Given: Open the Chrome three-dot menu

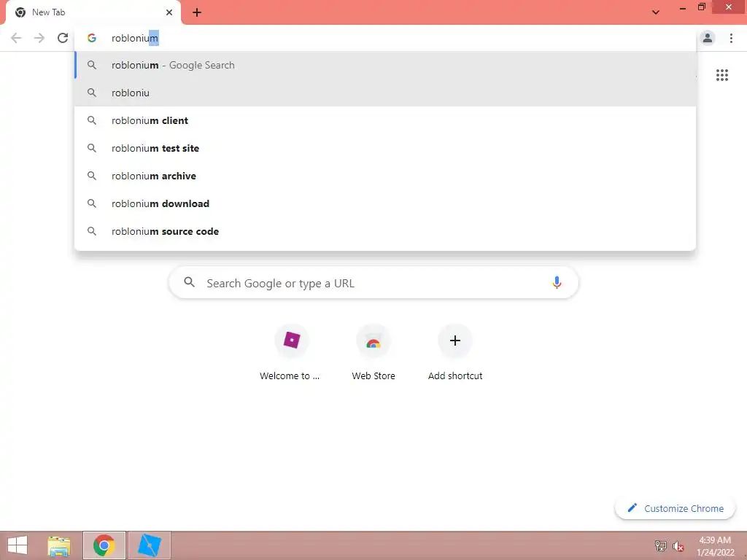Looking at the screenshot, I should click(731, 38).
